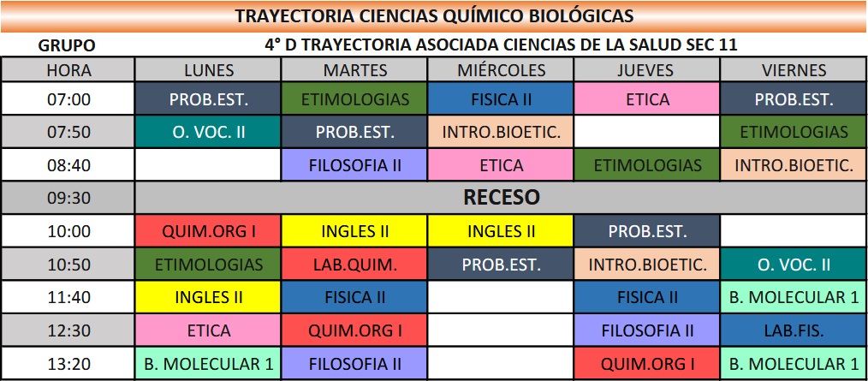Select ETICA on Thursday at 07:00
The height and width of the screenshot is (381, 868).
(x=647, y=99)
